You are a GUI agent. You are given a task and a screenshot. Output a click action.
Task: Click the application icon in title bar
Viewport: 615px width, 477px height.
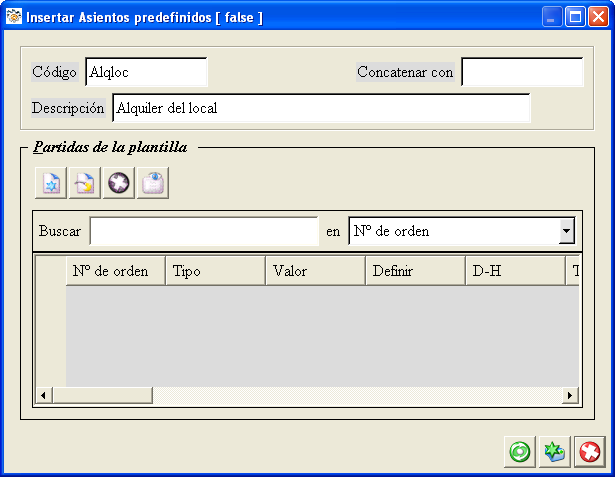(14, 16)
